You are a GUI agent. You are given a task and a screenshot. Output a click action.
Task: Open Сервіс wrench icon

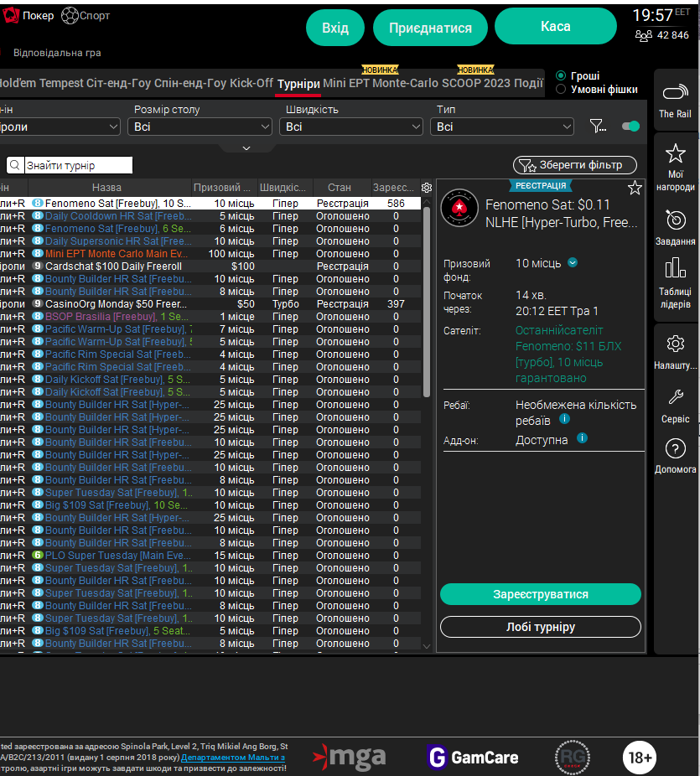(675, 396)
